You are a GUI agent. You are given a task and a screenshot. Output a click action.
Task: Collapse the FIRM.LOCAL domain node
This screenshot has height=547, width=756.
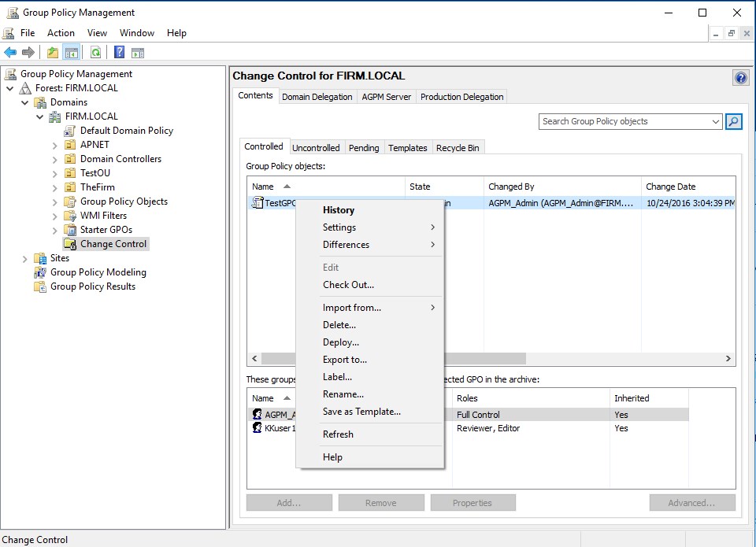(40, 116)
